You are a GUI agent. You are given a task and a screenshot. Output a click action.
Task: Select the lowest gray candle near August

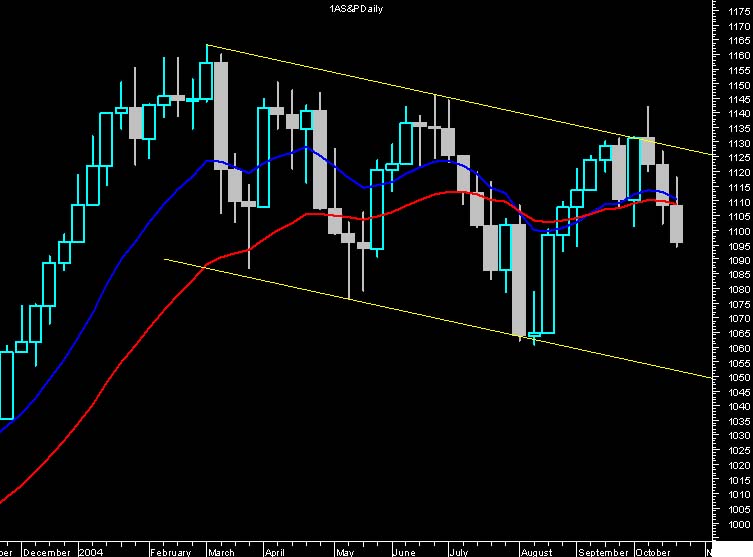coord(519,279)
